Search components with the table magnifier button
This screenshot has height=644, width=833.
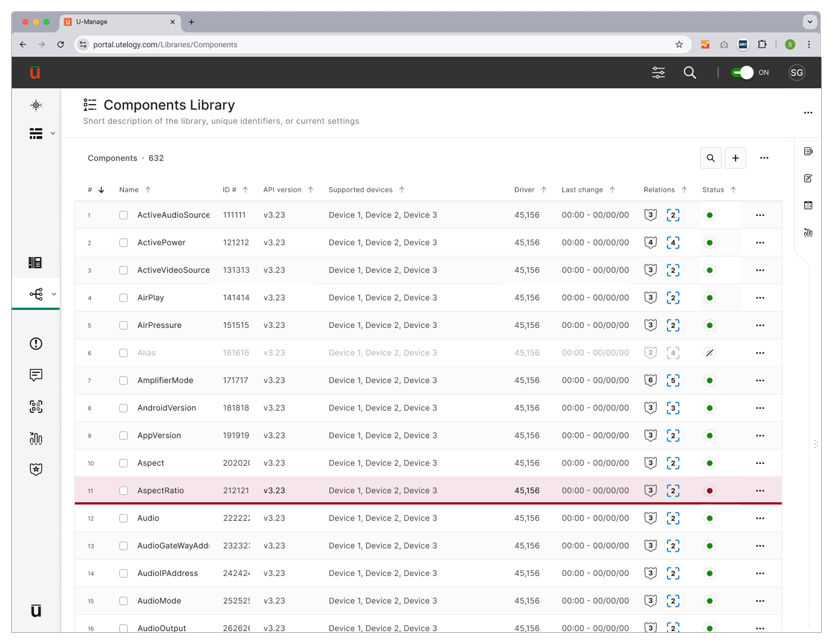click(711, 158)
